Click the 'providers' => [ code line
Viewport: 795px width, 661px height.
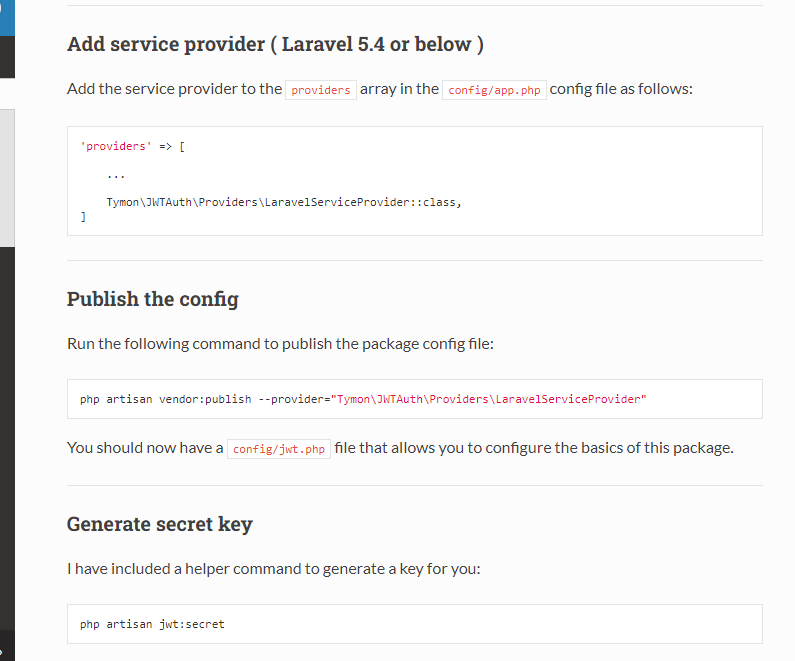pos(133,146)
